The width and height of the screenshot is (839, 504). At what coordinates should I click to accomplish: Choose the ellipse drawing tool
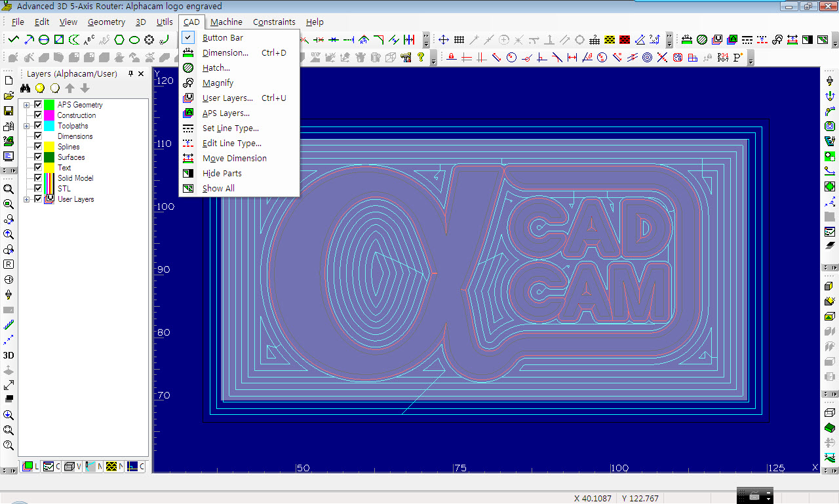[134, 40]
